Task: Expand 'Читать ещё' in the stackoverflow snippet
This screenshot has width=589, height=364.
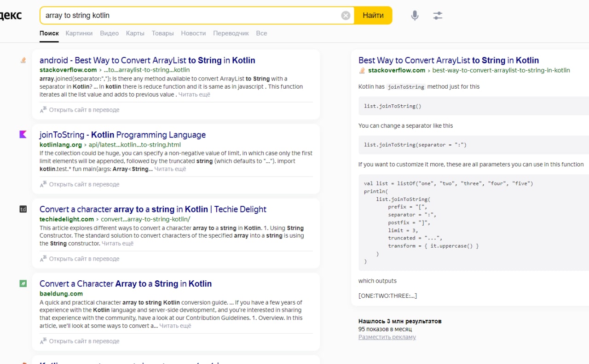Action: click(x=194, y=94)
